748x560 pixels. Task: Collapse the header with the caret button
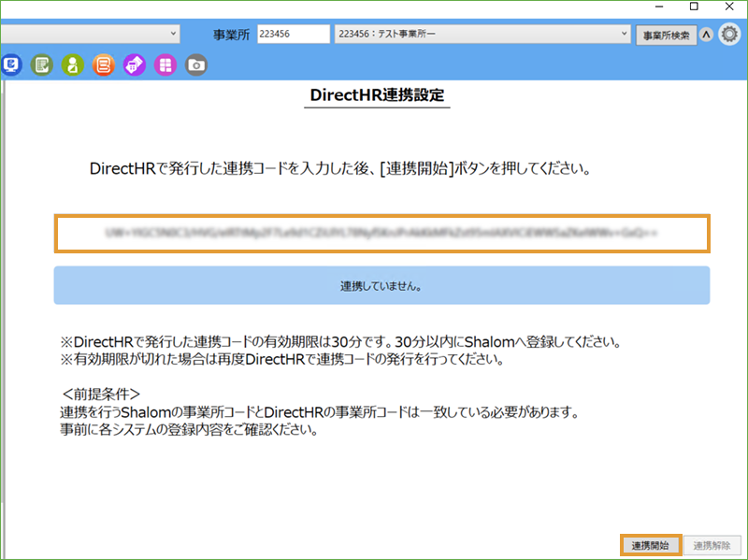(x=707, y=35)
